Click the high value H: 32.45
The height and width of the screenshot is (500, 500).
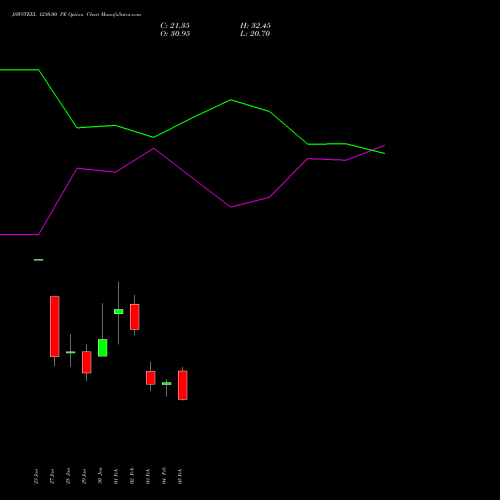[x=255, y=26]
